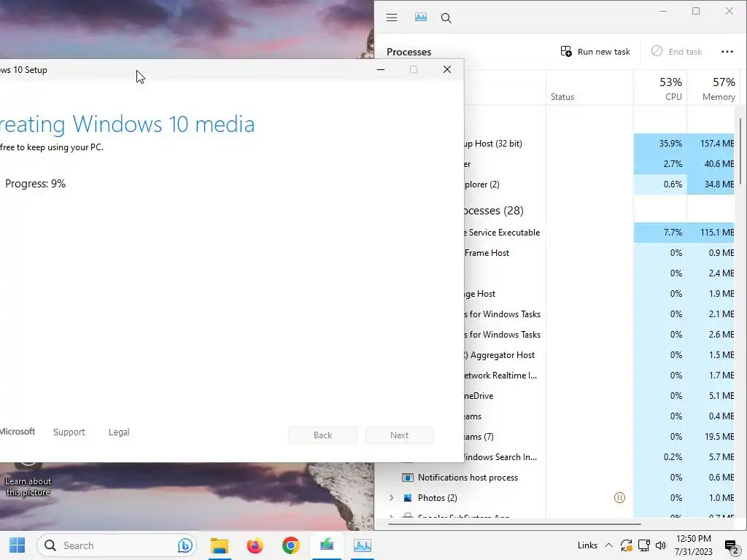This screenshot has height=560, width=747.
Task: Click Run new task in Task Manager
Action: (x=595, y=52)
